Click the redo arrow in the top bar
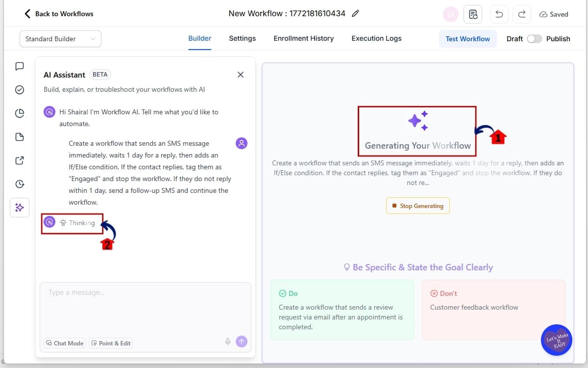Viewport: 588px width, 368px height. pos(521,14)
